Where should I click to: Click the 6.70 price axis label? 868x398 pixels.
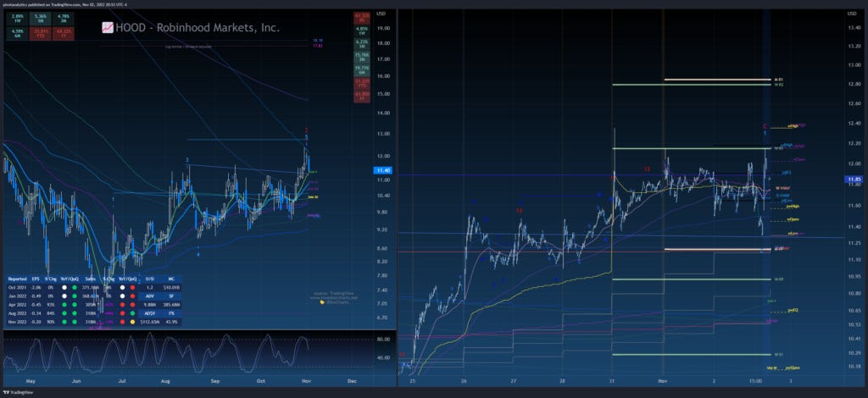click(383, 318)
